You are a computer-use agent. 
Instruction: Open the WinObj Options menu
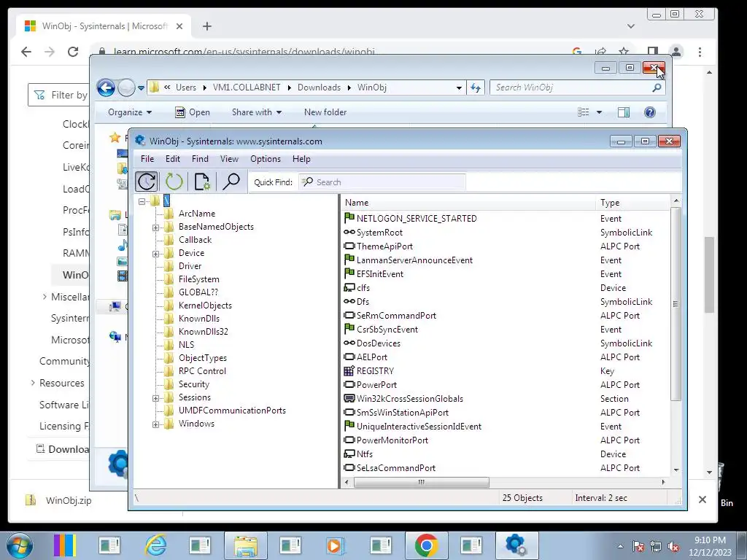pyautogui.click(x=266, y=158)
